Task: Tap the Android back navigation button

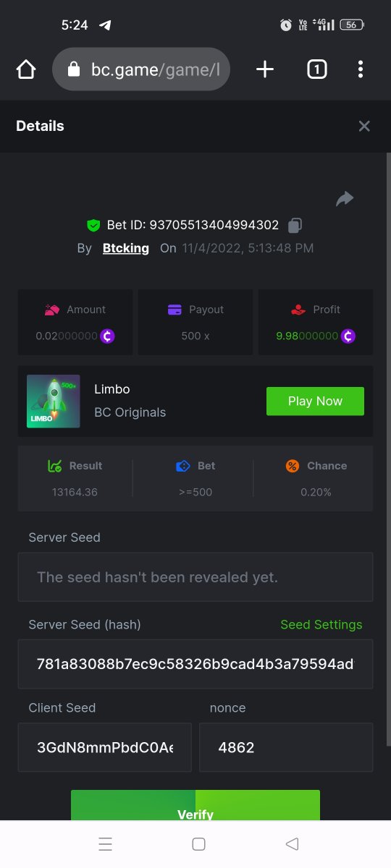Action: coord(293,844)
